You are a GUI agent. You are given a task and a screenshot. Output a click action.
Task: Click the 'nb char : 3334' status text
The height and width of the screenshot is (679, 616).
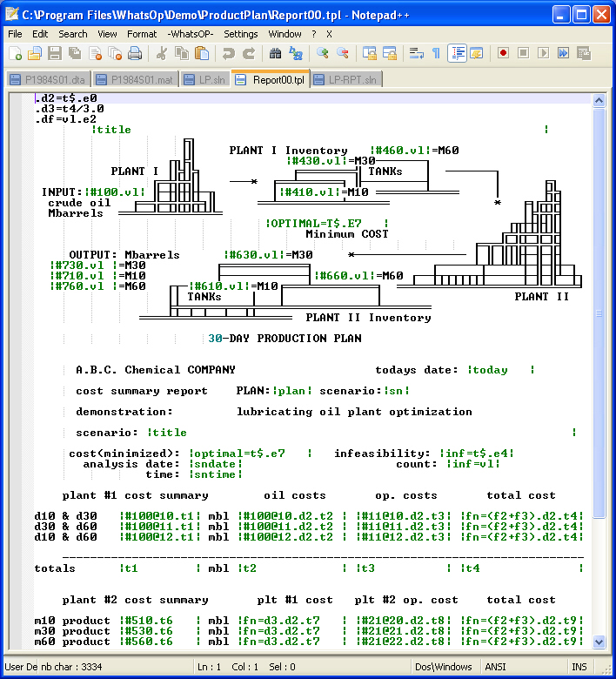[x=71, y=667]
